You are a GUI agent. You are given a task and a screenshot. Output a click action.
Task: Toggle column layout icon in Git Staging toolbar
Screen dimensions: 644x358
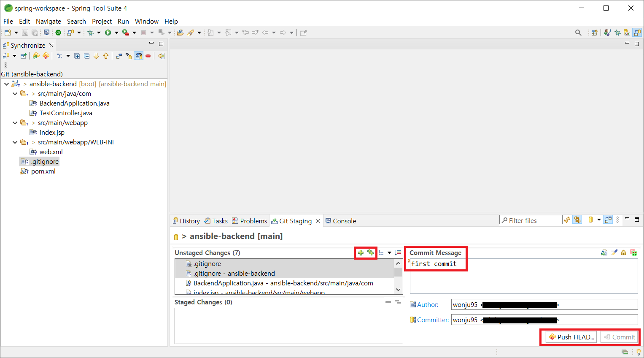608,220
